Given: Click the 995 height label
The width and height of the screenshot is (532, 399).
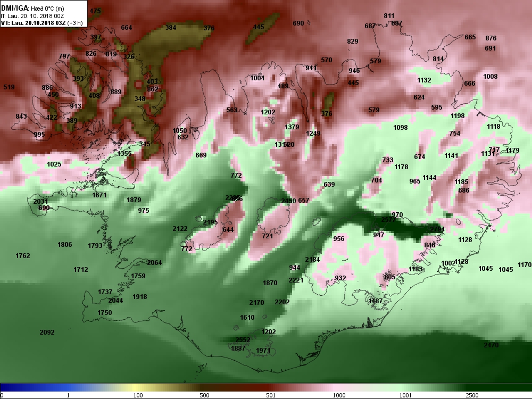Looking at the screenshot, I should 39,135.
